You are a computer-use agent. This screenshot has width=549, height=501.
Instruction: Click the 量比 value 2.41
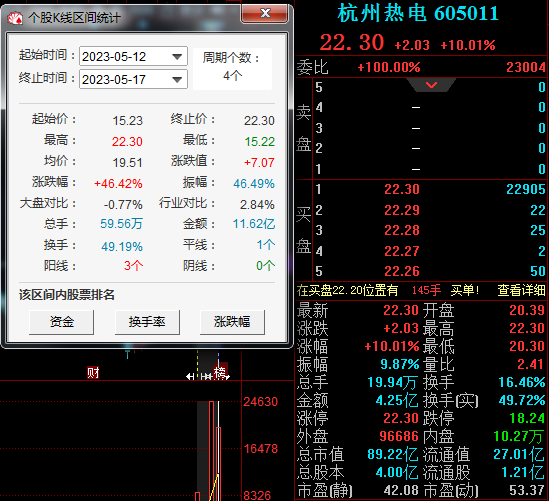[x=531, y=364]
